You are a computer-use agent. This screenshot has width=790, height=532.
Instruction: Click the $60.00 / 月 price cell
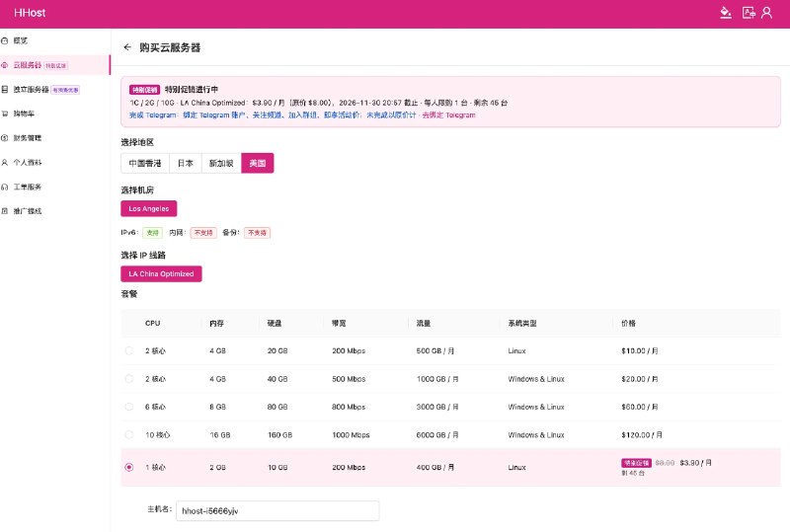click(640, 407)
